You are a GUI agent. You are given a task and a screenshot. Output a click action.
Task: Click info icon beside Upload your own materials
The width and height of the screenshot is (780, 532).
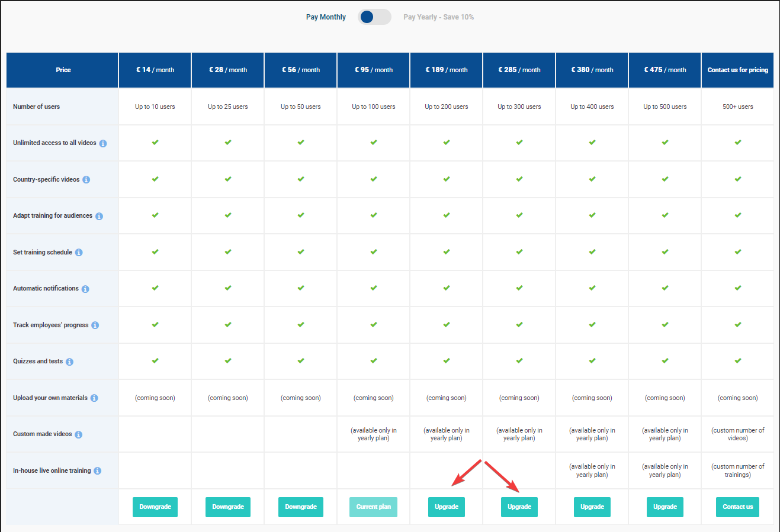click(94, 398)
